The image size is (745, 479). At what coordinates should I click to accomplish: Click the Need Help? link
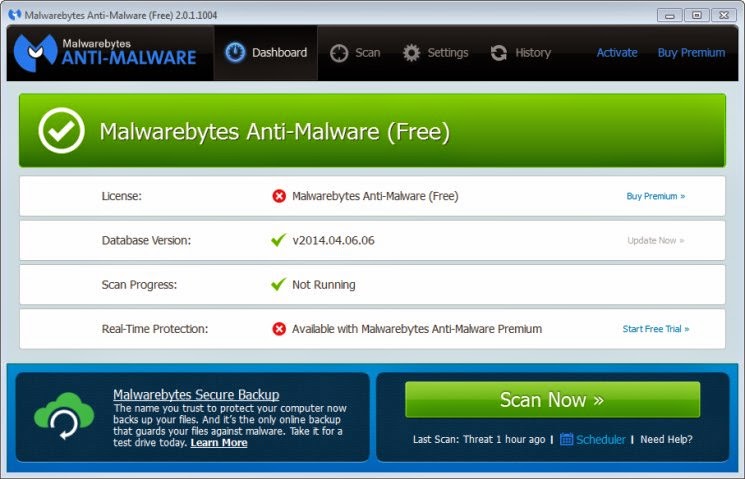point(666,440)
